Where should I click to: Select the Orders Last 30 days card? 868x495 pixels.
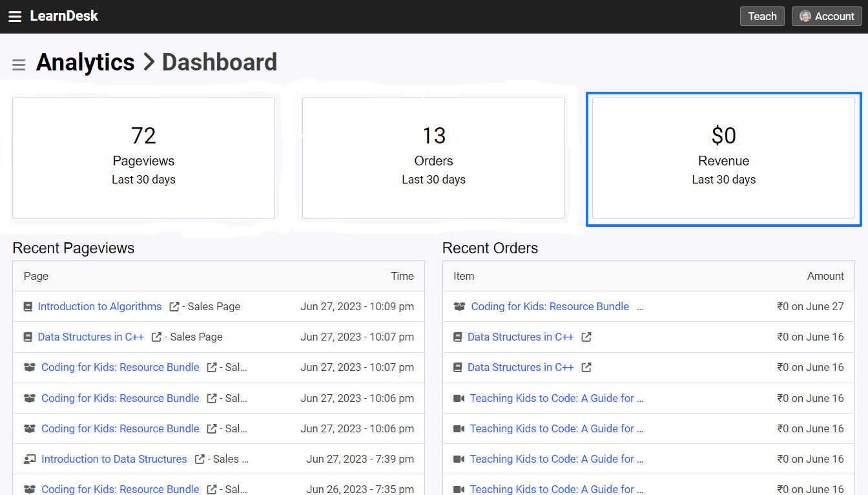click(433, 158)
